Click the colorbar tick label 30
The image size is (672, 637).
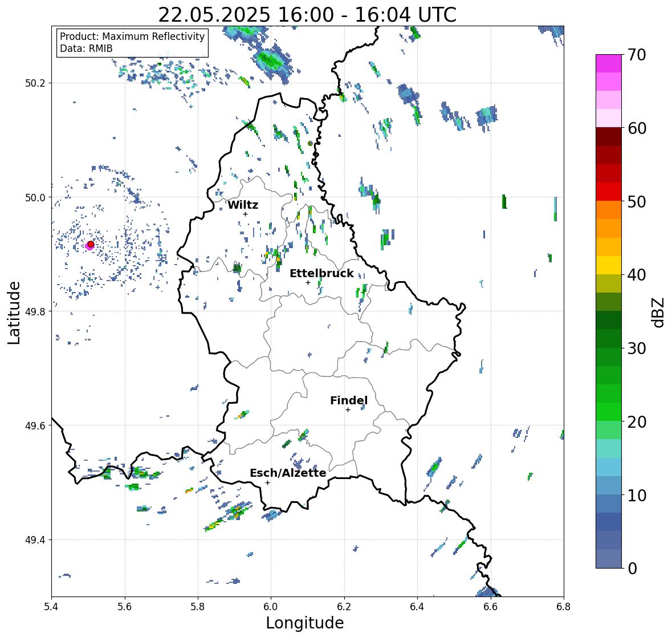tap(637, 348)
